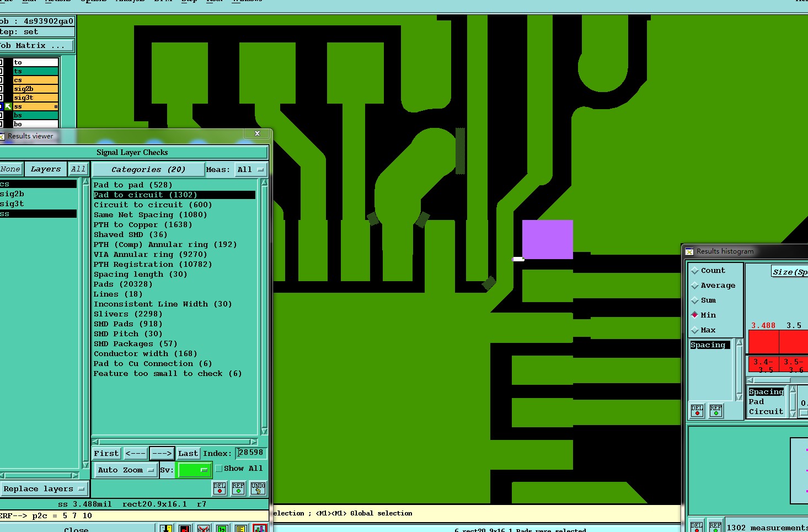Go to First result
Viewport: 808px width, 532px height.
tap(106, 454)
